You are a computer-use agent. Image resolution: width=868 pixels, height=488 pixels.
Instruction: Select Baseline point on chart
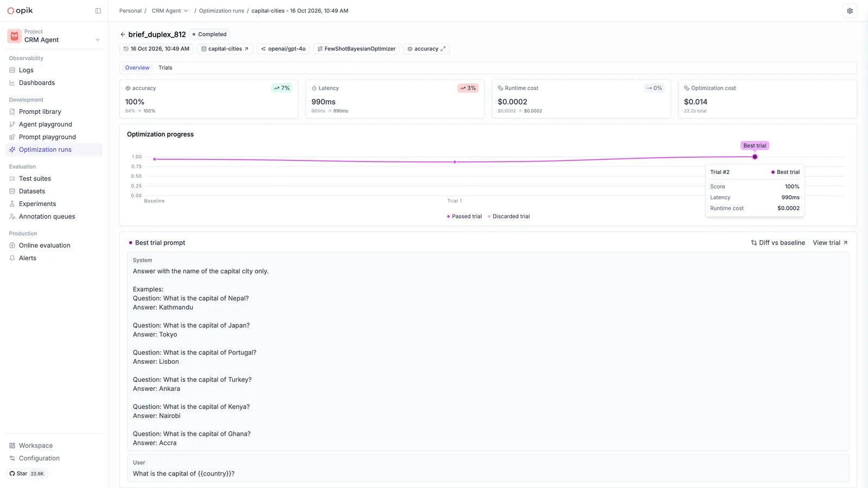coord(155,159)
